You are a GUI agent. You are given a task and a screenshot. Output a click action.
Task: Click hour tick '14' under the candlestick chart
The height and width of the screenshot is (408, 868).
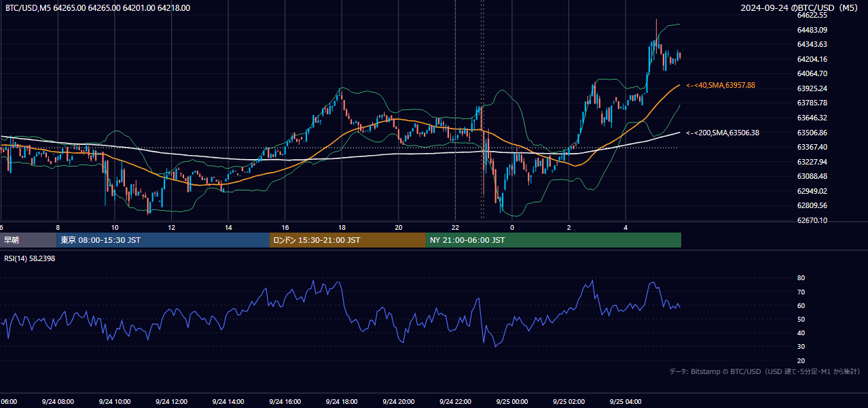pyautogui.click(x=228, y=228)
